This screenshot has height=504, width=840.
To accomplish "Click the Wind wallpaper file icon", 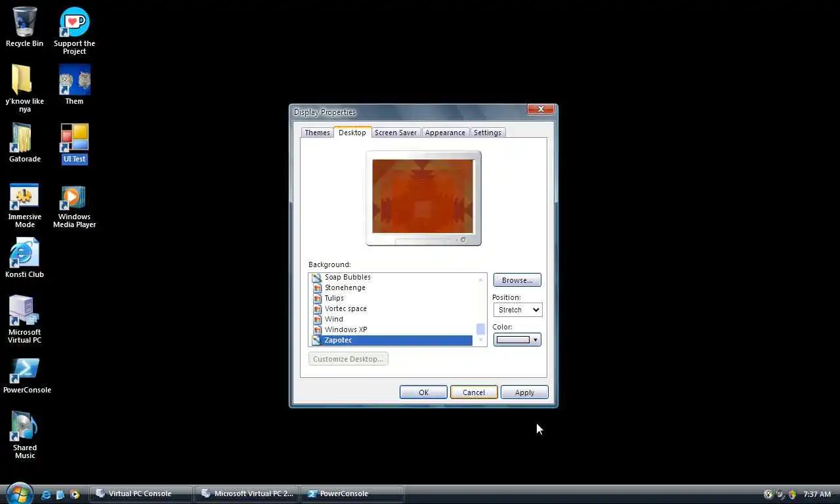I will (317, 320).
